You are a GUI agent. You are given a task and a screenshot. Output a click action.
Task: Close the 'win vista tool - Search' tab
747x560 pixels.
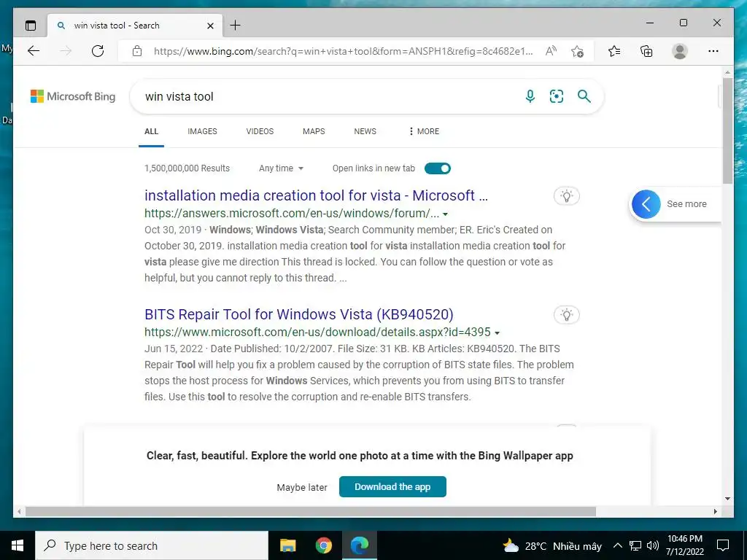coord(210,26)
